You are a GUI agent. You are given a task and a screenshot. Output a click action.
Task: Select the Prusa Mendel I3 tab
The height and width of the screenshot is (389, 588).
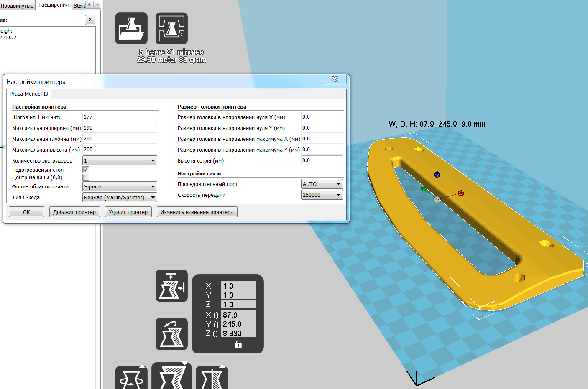point(29,94)
